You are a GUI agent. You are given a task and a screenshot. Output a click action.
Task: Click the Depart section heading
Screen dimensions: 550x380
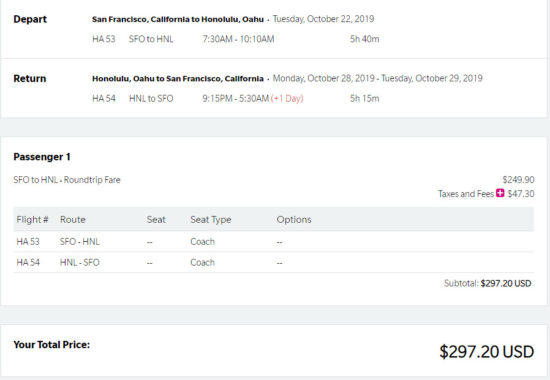click(30, 19)
